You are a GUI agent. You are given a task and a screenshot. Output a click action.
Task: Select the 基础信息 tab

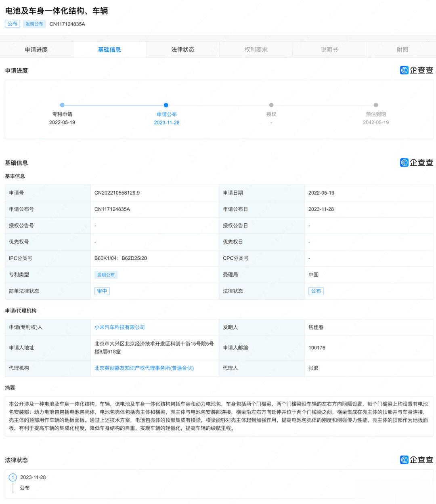109,50
